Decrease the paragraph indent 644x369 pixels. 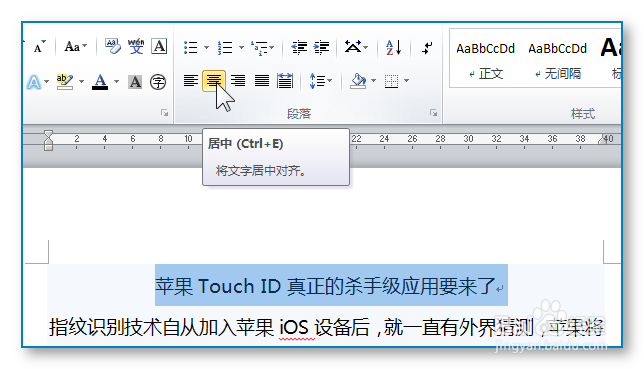[x=299, y=48]
